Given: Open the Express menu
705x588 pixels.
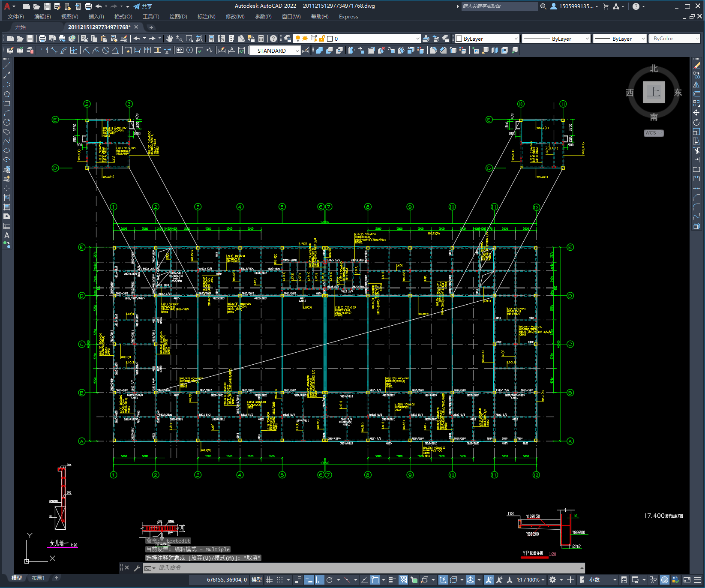Looking at the screenshot, I should [x=348, y=17].
